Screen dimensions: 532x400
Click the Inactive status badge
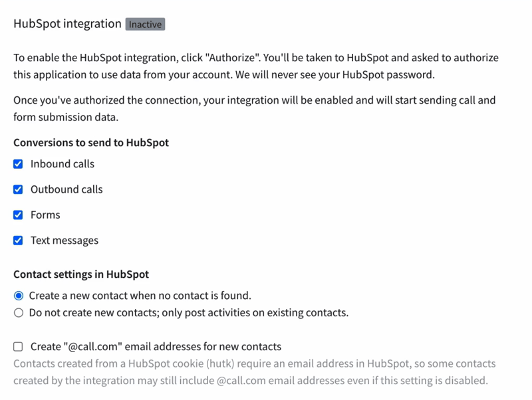pyautogui.click(x=145, y=24)
